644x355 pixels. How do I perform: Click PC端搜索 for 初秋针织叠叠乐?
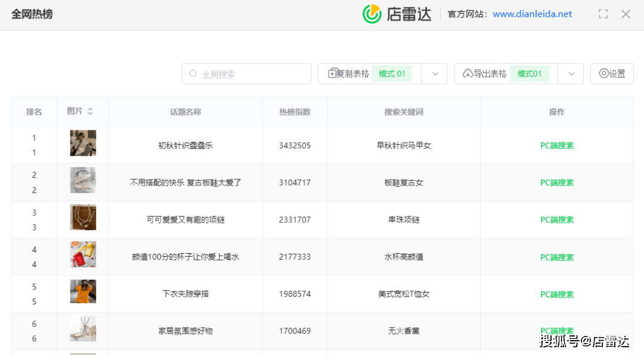point(556,145)
